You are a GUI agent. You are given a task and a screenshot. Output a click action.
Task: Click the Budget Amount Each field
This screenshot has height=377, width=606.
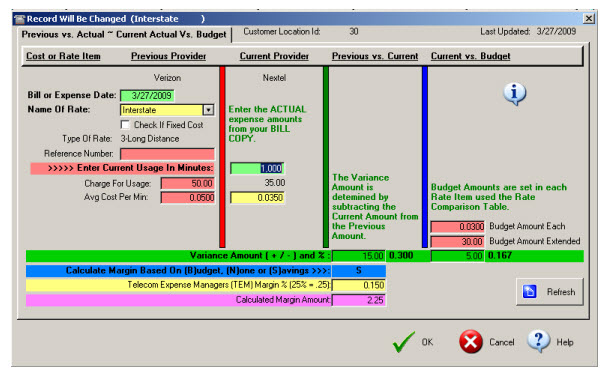pos(458,227)
